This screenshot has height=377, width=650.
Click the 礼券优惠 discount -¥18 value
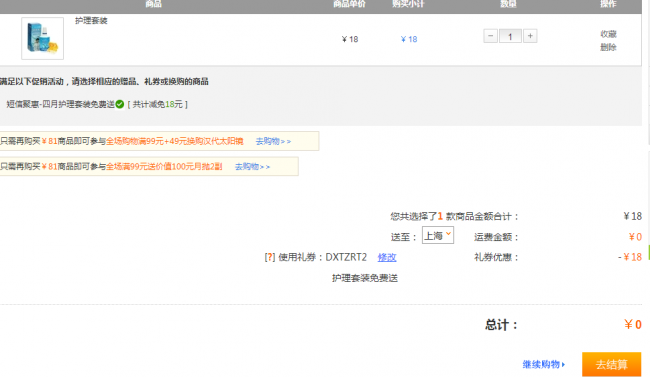(x=630, y=257)
